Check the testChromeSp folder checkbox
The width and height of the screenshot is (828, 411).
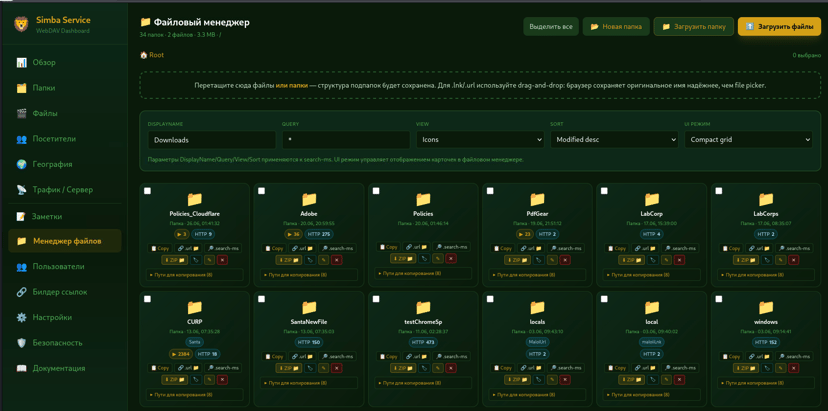(376, 299)
